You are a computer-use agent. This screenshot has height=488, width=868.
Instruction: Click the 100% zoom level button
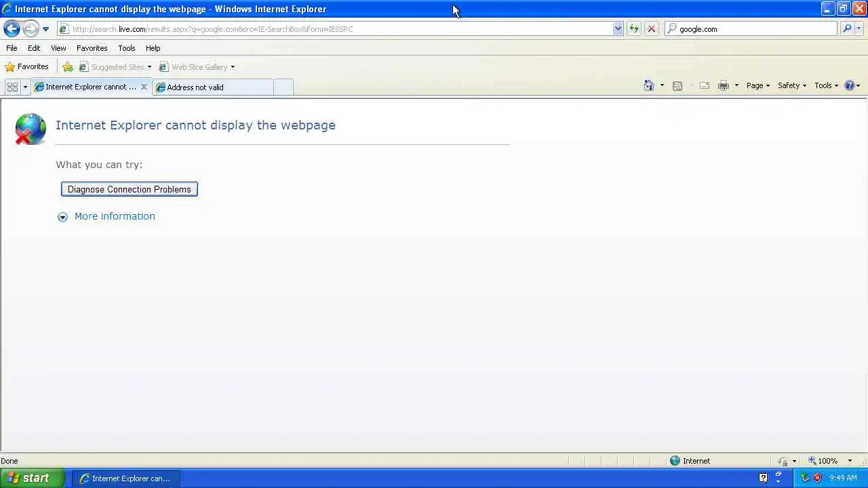(823, 461)
